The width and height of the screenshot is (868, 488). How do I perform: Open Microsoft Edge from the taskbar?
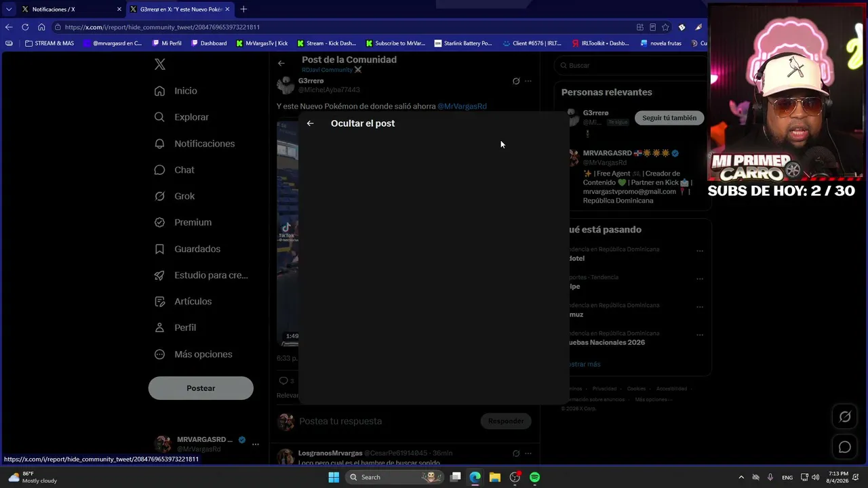475,477
